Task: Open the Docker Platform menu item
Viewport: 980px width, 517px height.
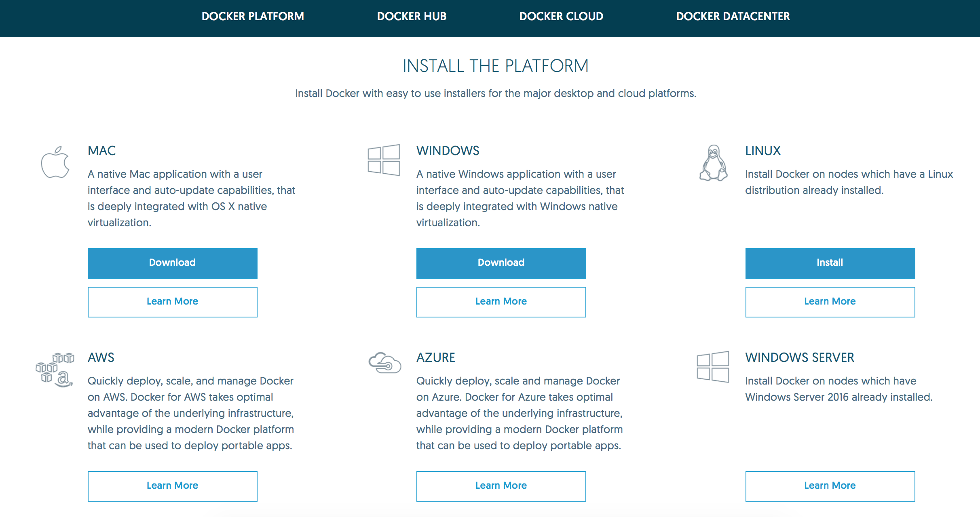Action: [253, 16]
